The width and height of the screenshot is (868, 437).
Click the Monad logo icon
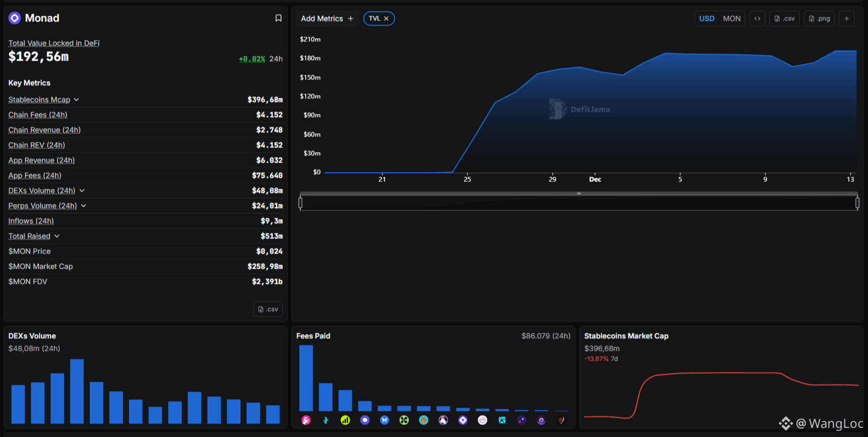(15, 18)
